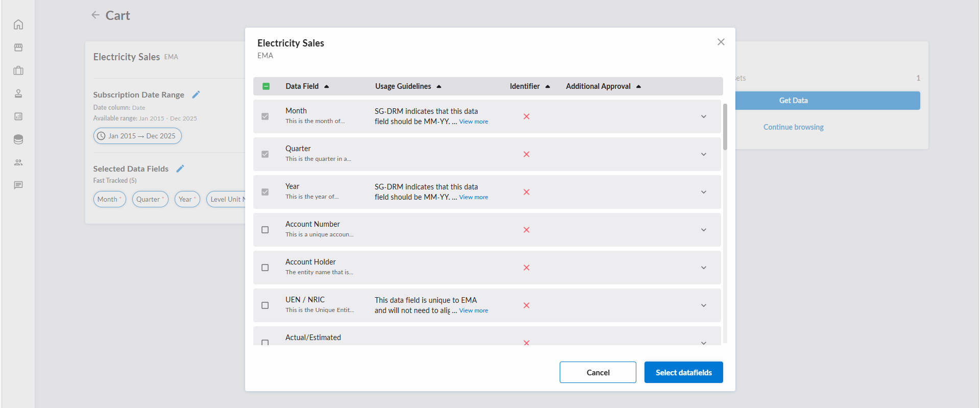This screenshot has width=980, height=408.
Task: Sort by Usage Guidelines column arrow
Action: [x=439, y=86]
